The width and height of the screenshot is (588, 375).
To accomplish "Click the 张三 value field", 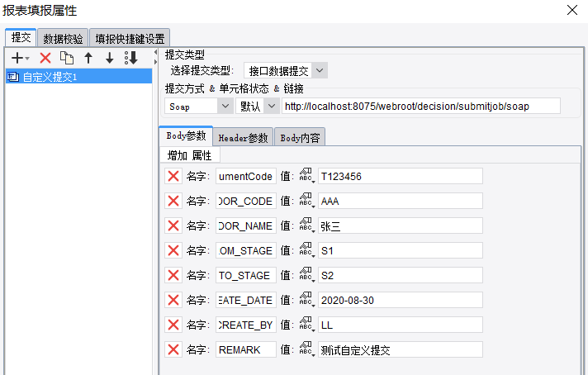I will [x=401, y=225].
